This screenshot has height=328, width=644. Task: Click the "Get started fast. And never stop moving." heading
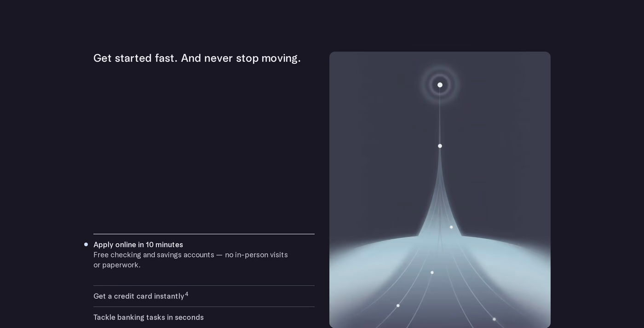coord(197,58)
